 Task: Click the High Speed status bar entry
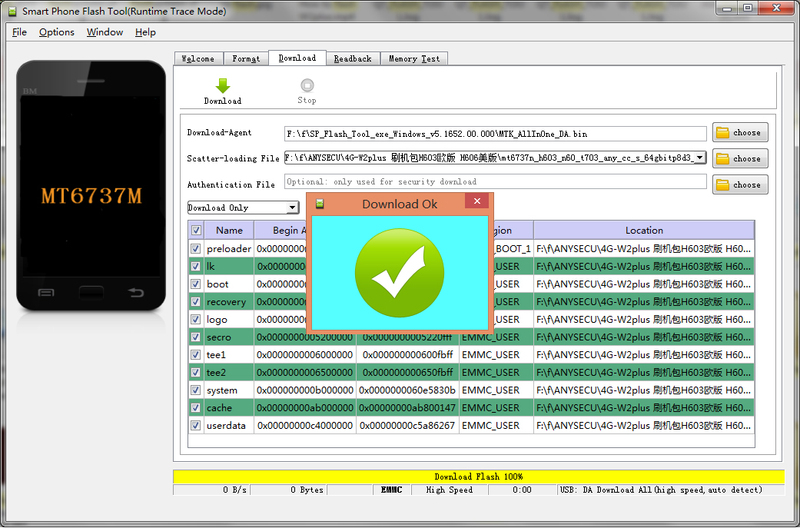[x=449, y=490]
